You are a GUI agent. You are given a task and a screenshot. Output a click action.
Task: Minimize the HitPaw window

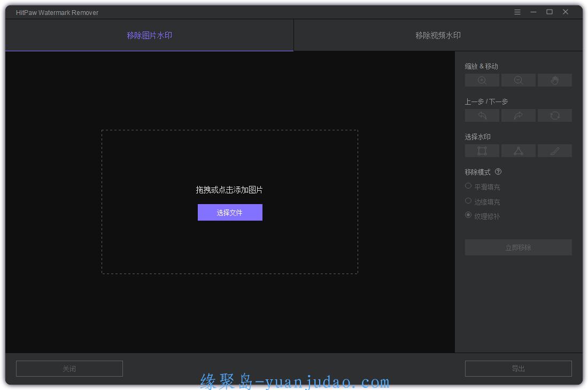(533, 12)
